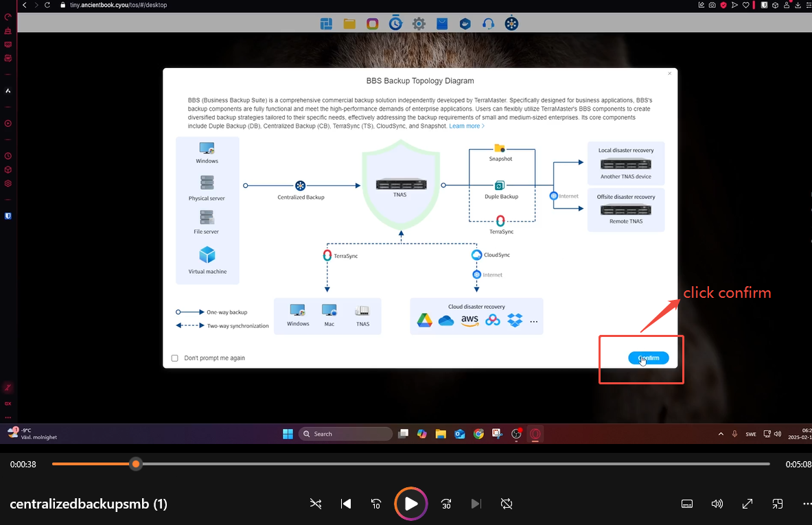Click the Duple Backup icon in diagram

(x=500, y=185)
